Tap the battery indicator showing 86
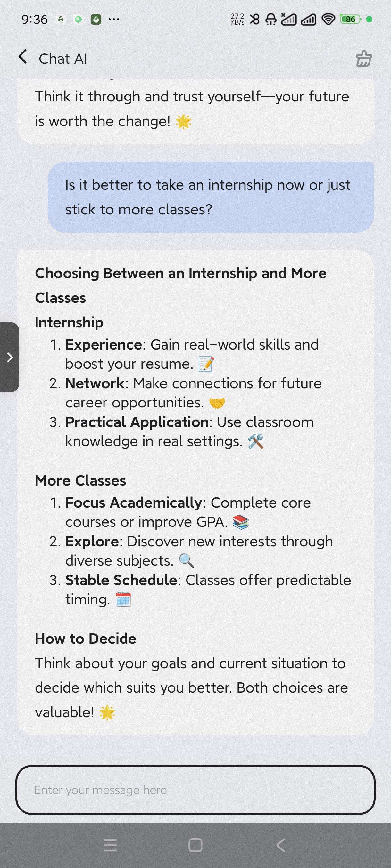This screenshot has height=868, width=391. [x=350, y=19]
